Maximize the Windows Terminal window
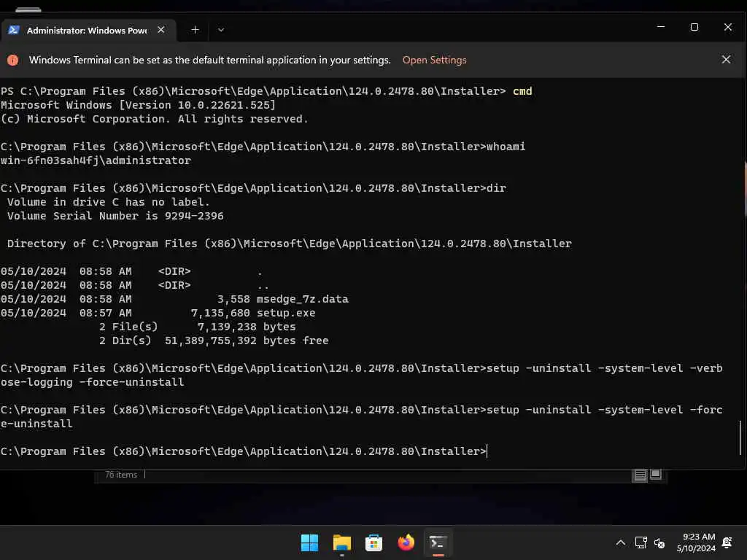The height and width of the screenshot is (560, 747). (694, 27)
